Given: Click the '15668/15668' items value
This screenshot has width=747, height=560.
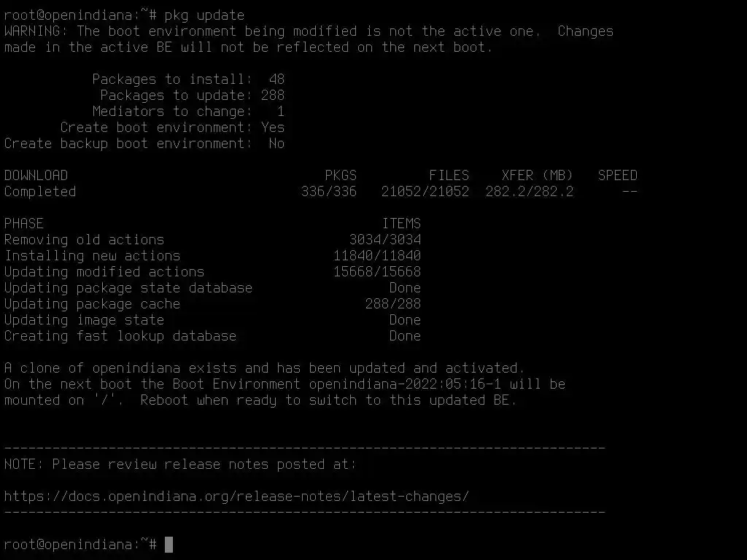Looking at the screenshot, I should coord(377,271).
